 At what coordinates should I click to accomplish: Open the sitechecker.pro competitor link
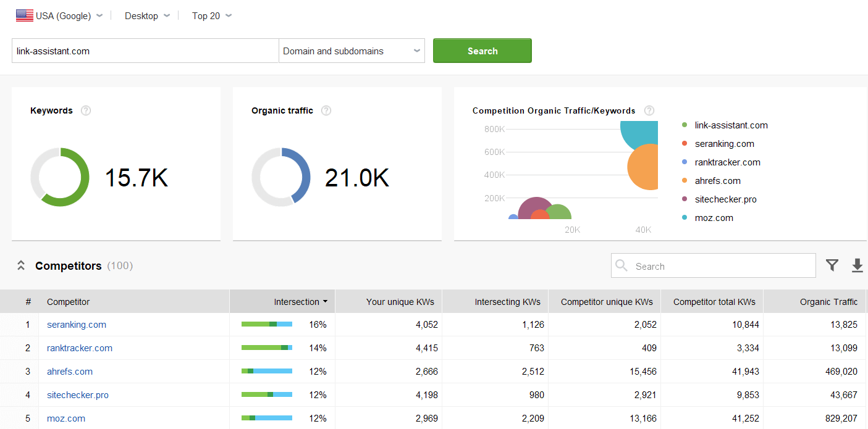click(x=78, y=395)
